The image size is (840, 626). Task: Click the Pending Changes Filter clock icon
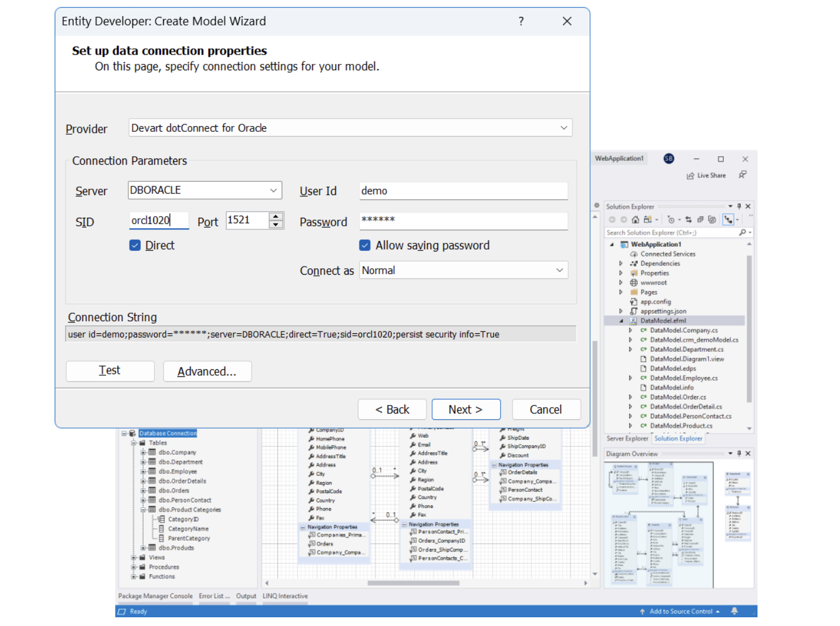[671, 220]
